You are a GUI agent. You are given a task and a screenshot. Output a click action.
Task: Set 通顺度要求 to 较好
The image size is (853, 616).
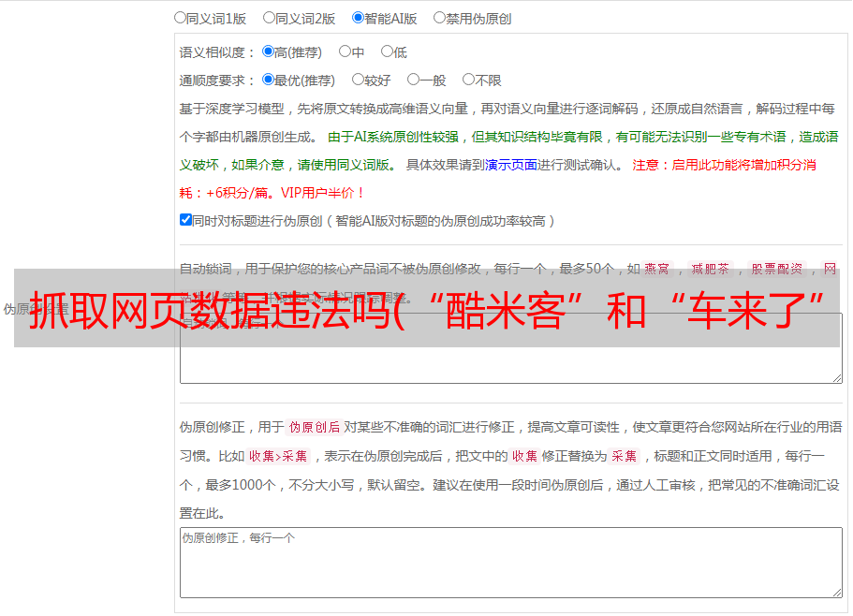(358, 80)
